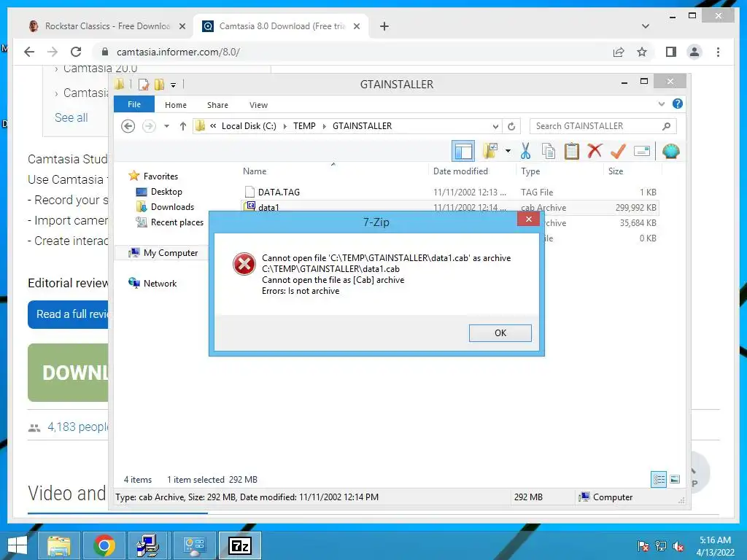Click the Cut scissors icon
Viewport: 747px width, 560px height.
tap(525, 151)
